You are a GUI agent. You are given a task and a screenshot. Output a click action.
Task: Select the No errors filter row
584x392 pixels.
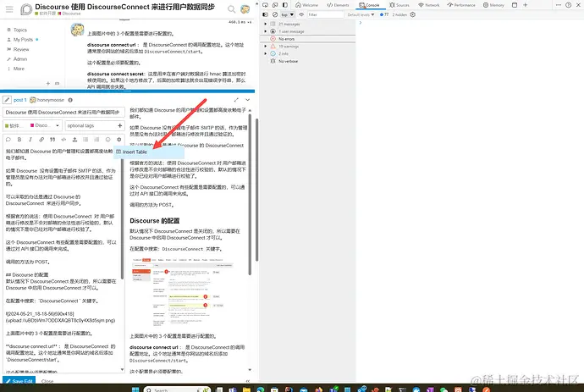tap(307, 39)
